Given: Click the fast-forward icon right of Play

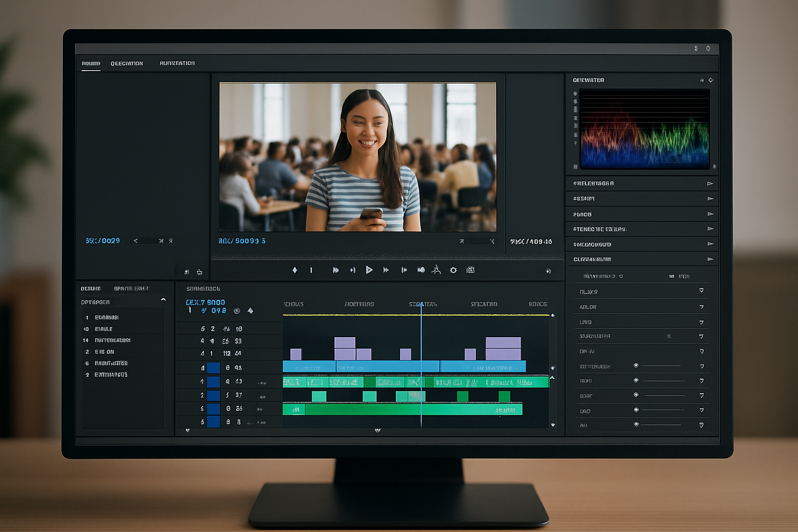Looking at the screenshot, I should pyautogui.click(x=385, y=270).
